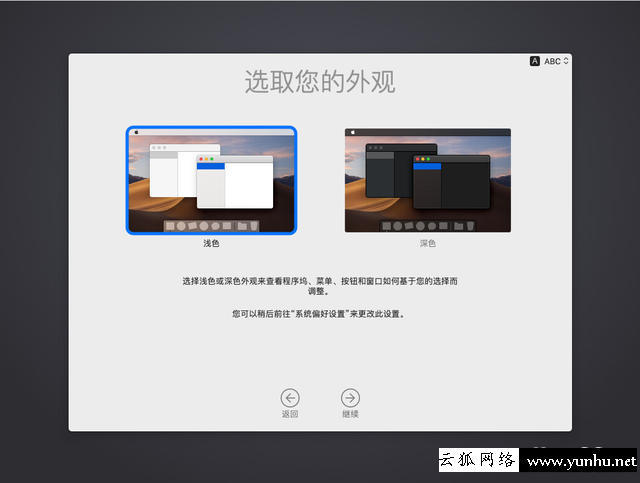Viewport: 640px width, 483px height.
Task: Click the text about 系统偏好设置
Action: 319,314
